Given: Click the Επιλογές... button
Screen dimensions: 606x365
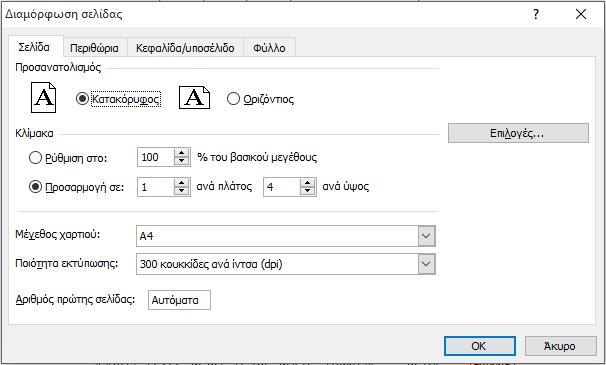Looking at the screenshot, I should (x=518, y=133).
